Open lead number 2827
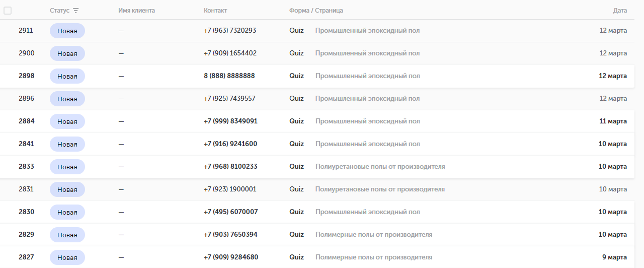The image size is (644, 268). tap(27, 257)
